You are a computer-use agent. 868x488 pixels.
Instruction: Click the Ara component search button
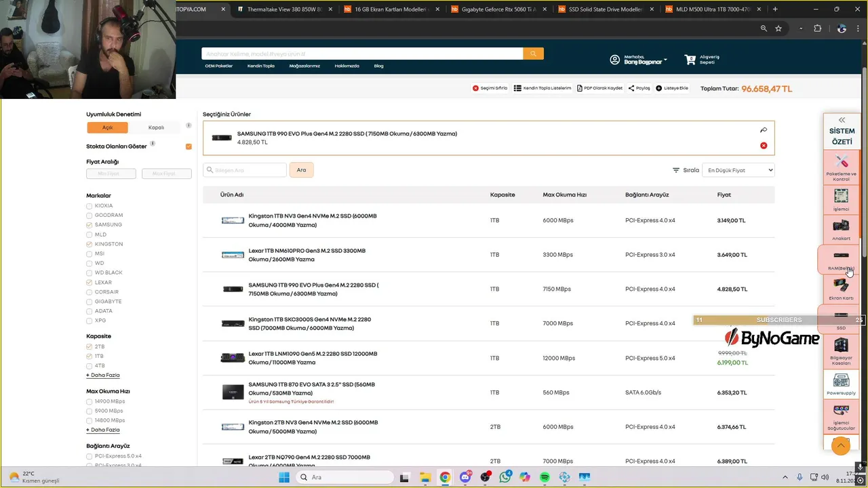(x=301, y=170)
